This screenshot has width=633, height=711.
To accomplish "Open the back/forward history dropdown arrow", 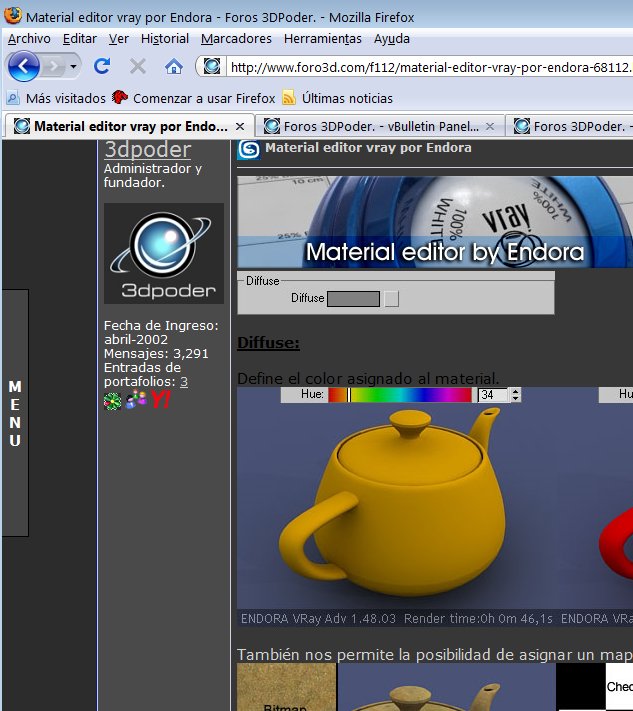I will (73, 67).
